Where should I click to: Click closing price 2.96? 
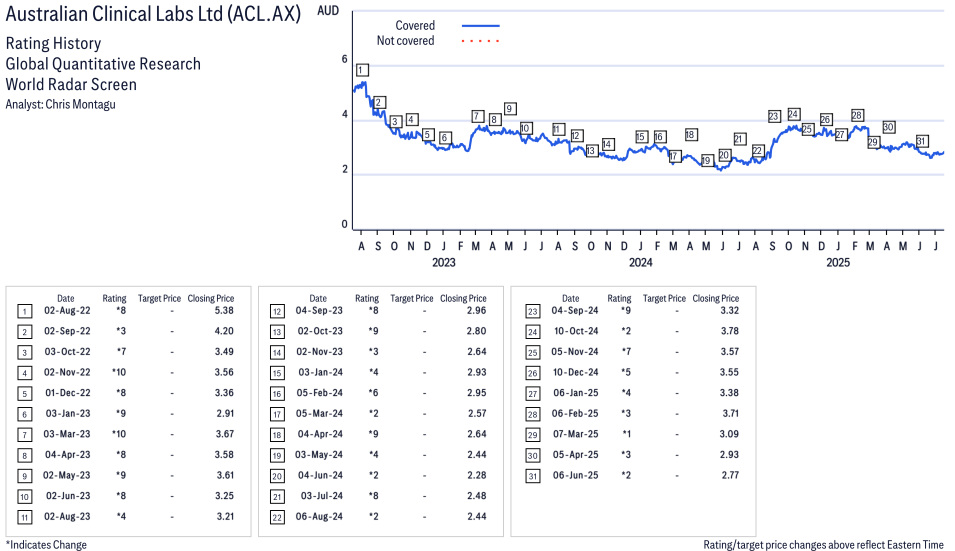pos(476,311)
